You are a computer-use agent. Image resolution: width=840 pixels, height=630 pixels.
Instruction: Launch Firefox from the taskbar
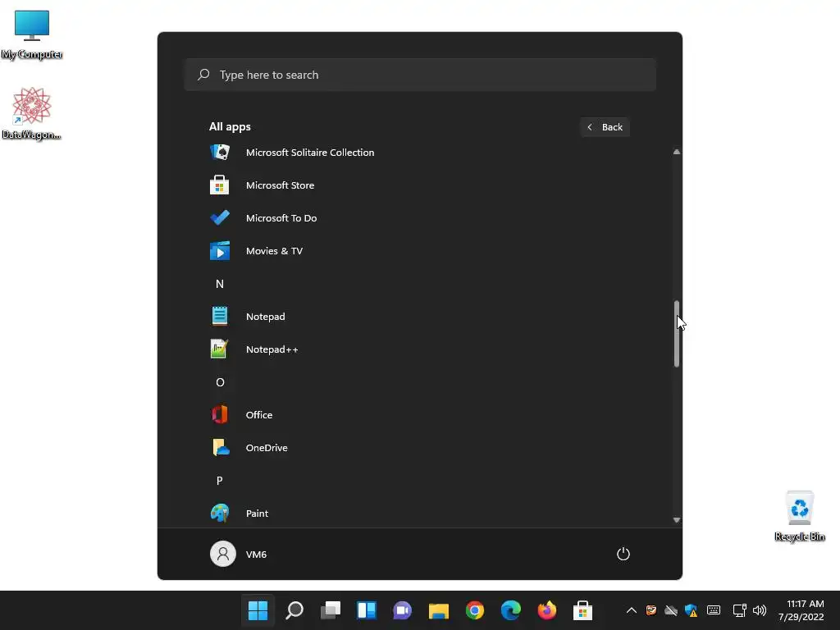coord(547,610)
